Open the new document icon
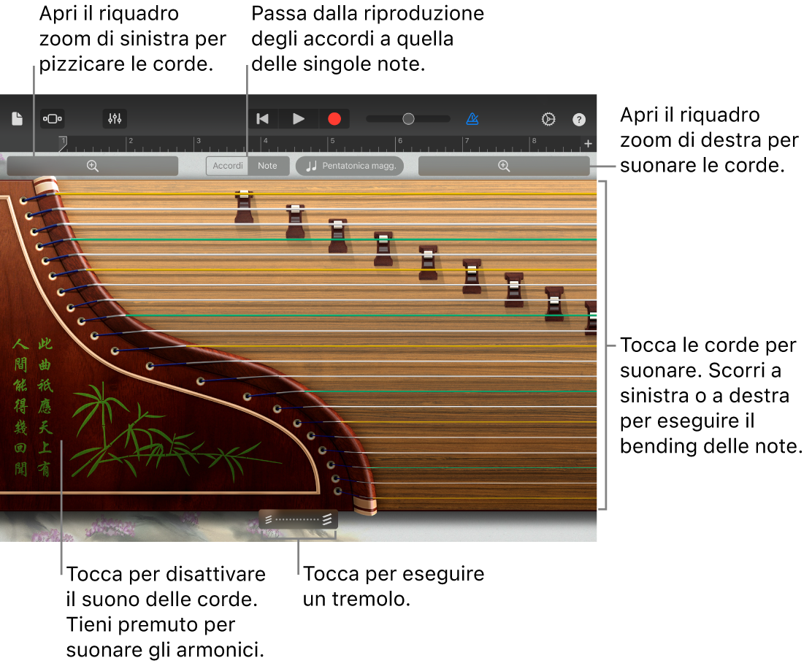 [16, 118]
